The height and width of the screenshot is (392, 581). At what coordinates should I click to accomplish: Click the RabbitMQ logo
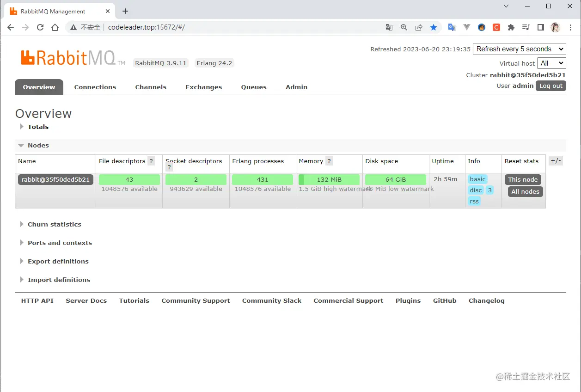(73, 58)
